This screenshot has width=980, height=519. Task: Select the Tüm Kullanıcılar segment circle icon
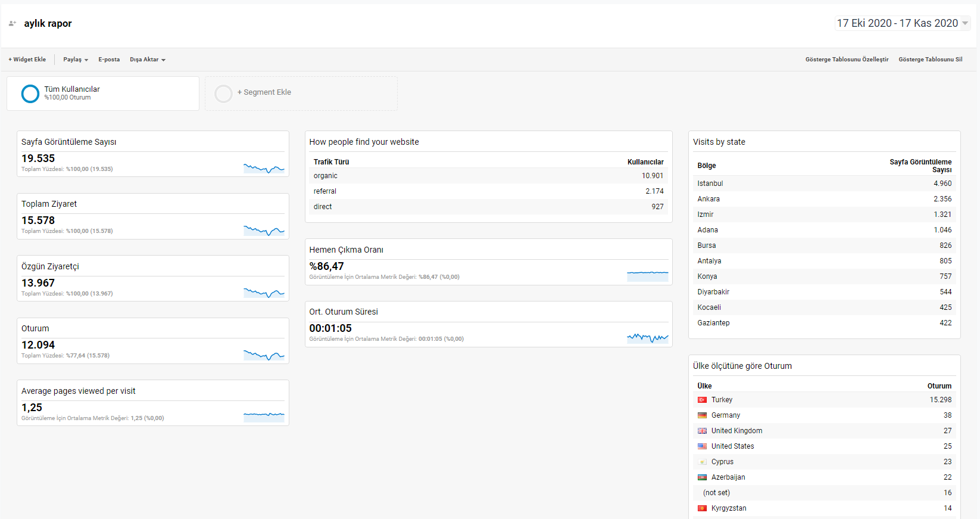[30, 94]
